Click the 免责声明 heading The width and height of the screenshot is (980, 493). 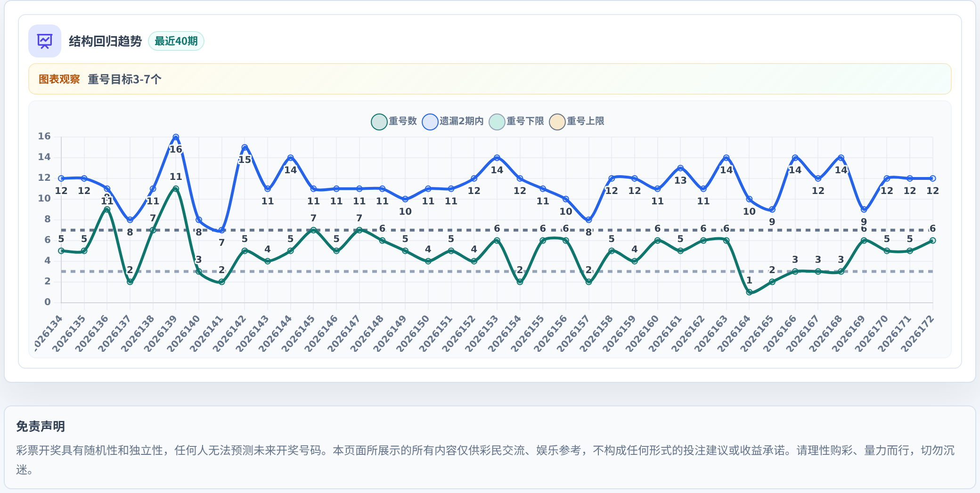point(41,427)
